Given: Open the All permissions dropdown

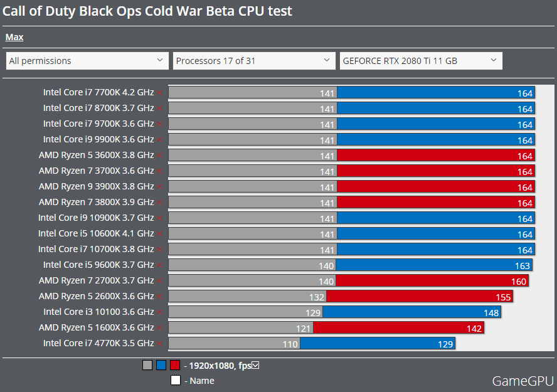Looking at the screenshot, I should (x=87, y=61).
